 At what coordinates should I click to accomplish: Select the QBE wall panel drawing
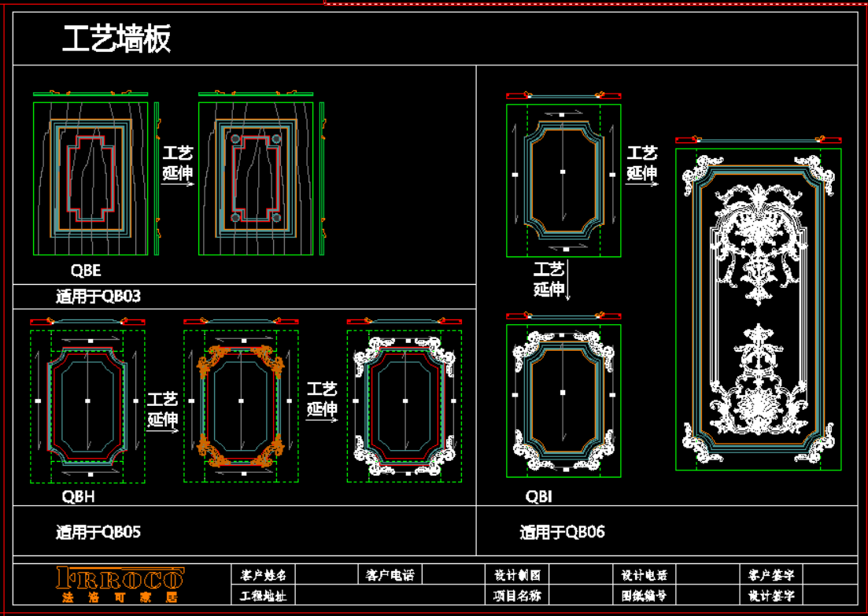click(90, 179)
